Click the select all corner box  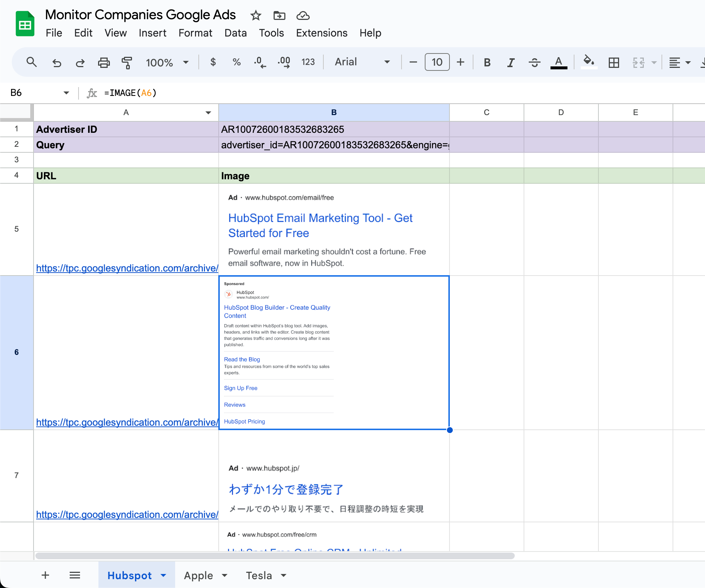[x=17, y=112]
